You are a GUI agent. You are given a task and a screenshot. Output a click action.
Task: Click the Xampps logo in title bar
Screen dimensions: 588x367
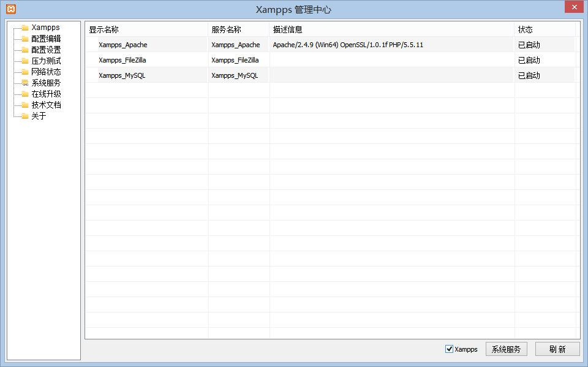click(11, 9)
